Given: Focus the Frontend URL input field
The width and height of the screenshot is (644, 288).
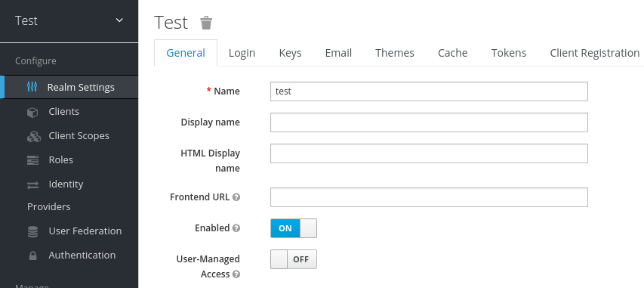Looking at the screenshot, I should 429,197.
